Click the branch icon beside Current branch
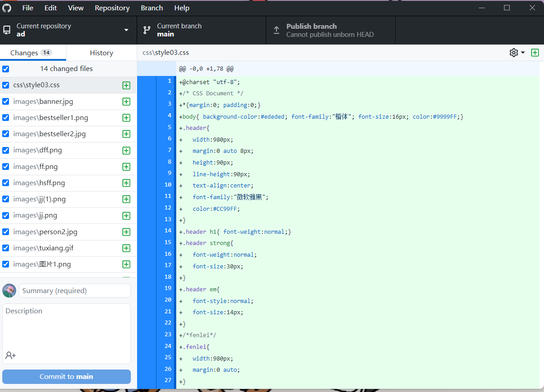 (147, 30)
